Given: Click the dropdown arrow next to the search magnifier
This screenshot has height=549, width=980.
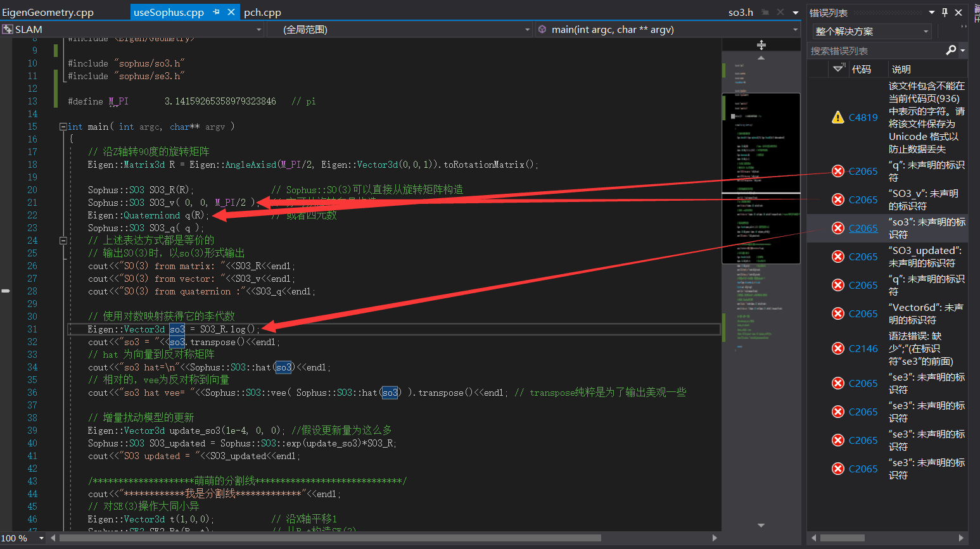Looking at the screenshot, I should [x=964, y=50].
